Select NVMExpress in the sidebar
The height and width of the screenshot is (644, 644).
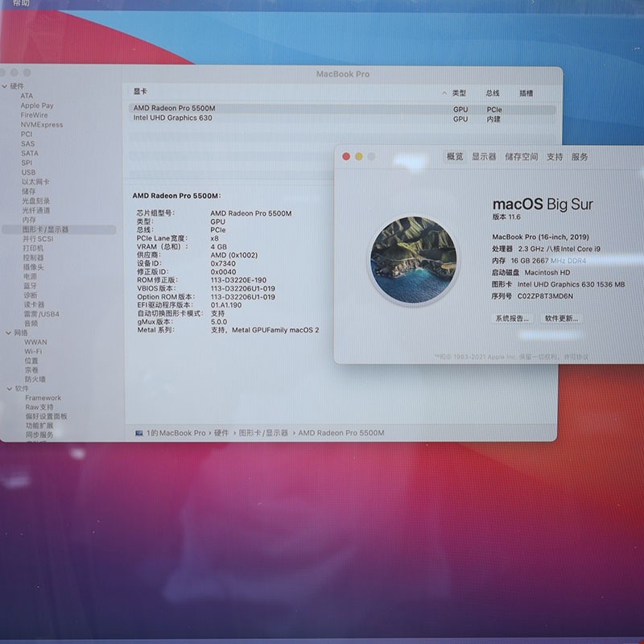(x=42, y=125)
